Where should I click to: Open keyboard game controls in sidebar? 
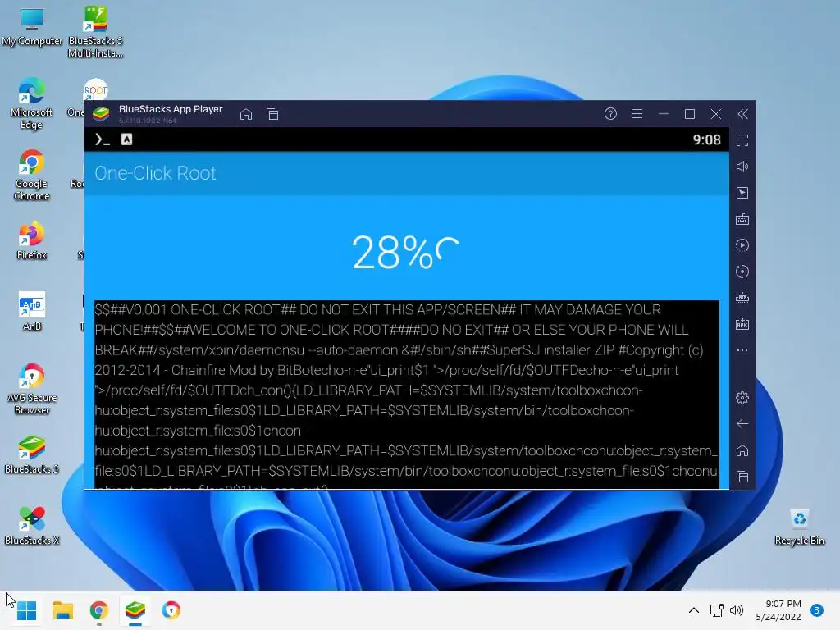coord(742,219)
